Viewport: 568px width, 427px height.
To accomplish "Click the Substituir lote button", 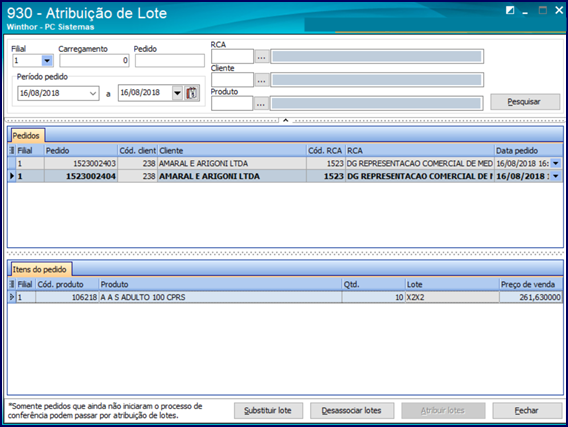I will tap(268, 411).
